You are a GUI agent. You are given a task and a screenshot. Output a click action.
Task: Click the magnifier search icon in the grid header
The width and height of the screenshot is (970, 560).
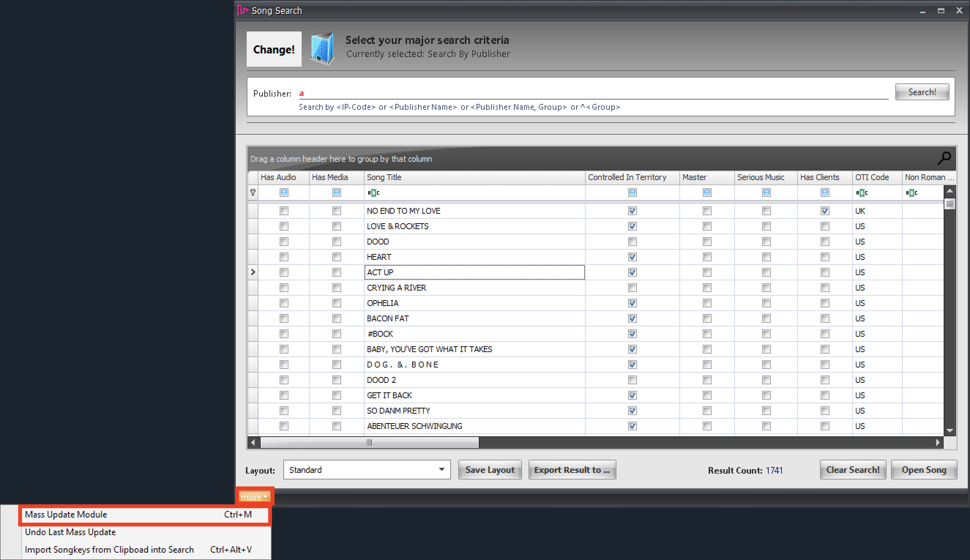point(944,158)
